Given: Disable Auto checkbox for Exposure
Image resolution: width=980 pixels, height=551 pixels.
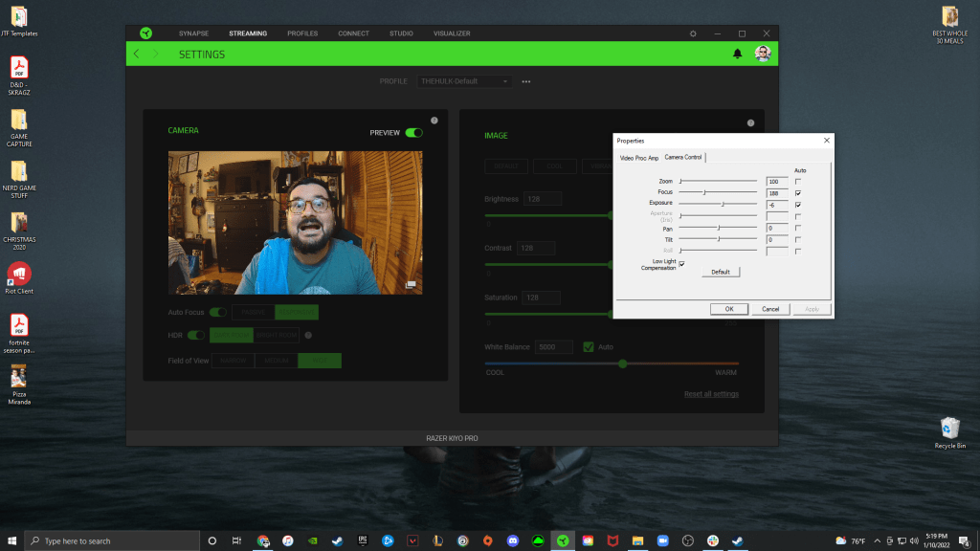Looking at the screenshot, I should 798,204.
